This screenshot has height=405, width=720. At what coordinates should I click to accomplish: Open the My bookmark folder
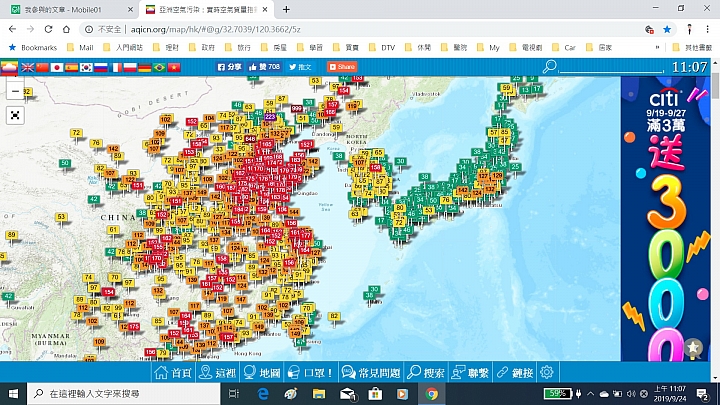click(x=489, y=47)
